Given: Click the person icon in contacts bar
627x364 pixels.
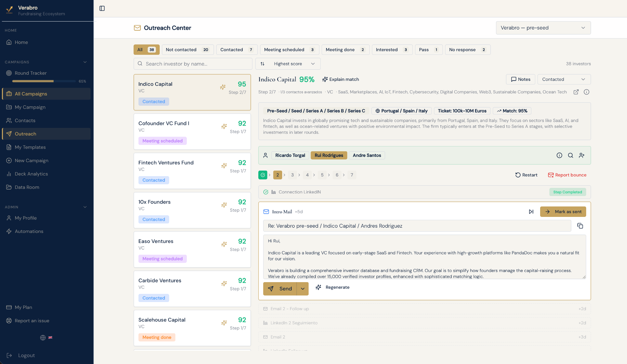Looking at the screenshot, I should [x=265, y=155].
